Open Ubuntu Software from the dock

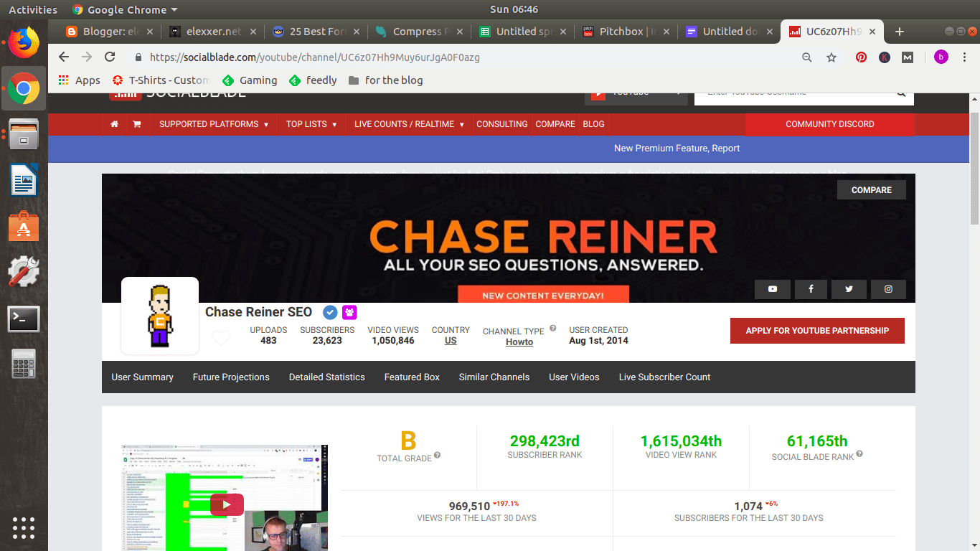point(24,226)
